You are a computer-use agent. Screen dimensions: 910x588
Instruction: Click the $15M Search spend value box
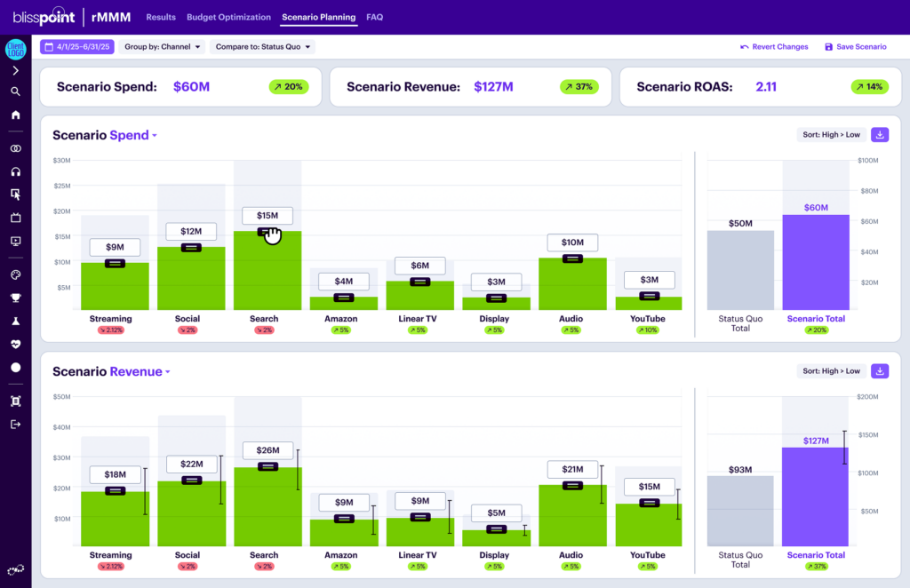(267, 216)
